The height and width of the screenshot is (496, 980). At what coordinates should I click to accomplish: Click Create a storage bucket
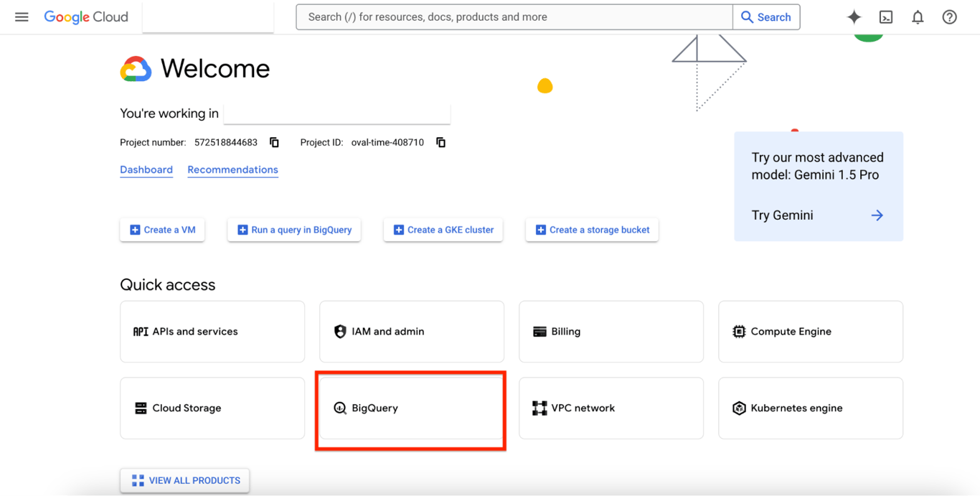(592, 230)
